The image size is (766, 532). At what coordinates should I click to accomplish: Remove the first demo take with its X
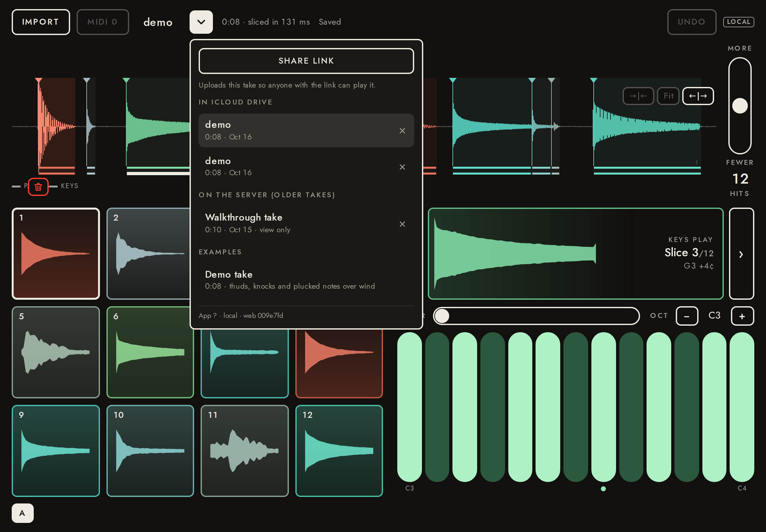tap(402, 131)
